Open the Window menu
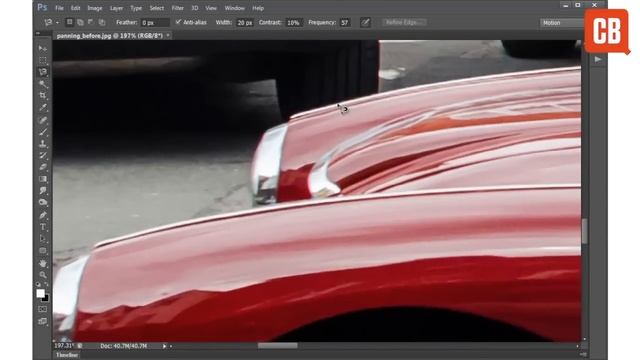Screen dimensions: 640x360 point(235,8)
